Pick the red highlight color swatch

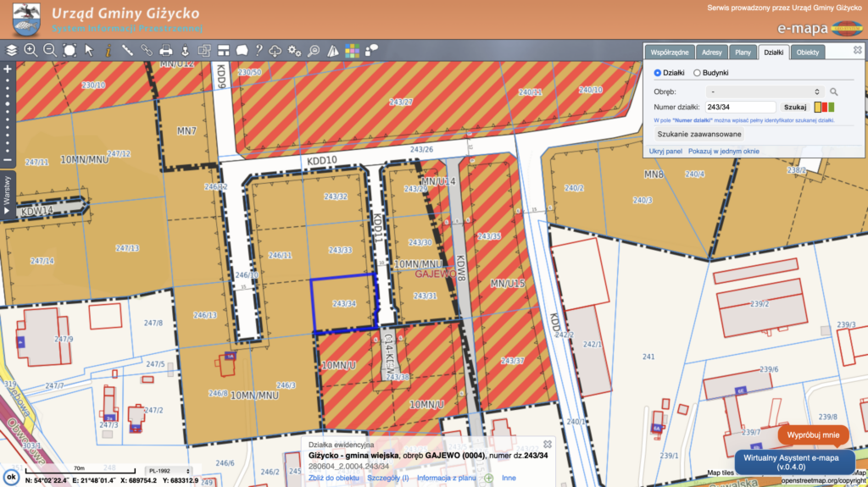(x=824, y=108)
